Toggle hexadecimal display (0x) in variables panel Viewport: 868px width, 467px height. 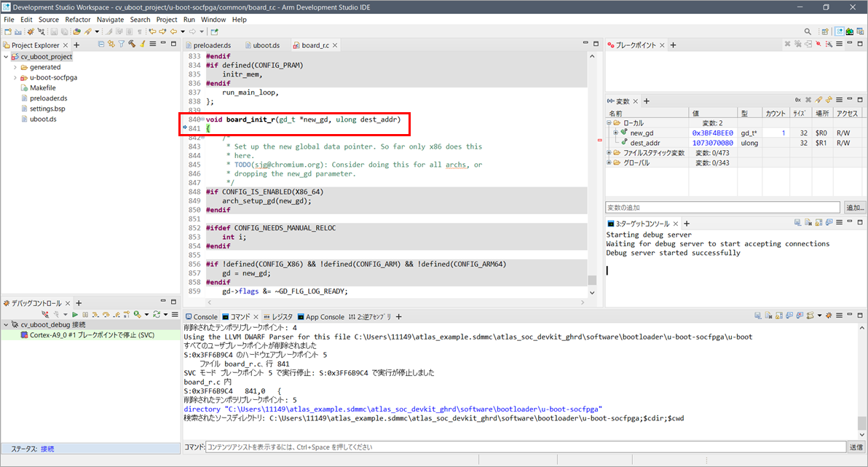(x=797, y=100)
